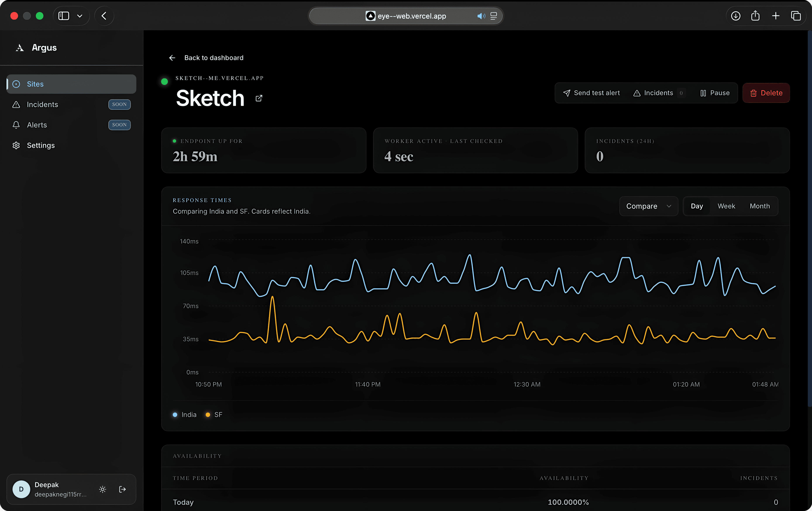Open the Alerts sidebar item

tap(71, 125)
